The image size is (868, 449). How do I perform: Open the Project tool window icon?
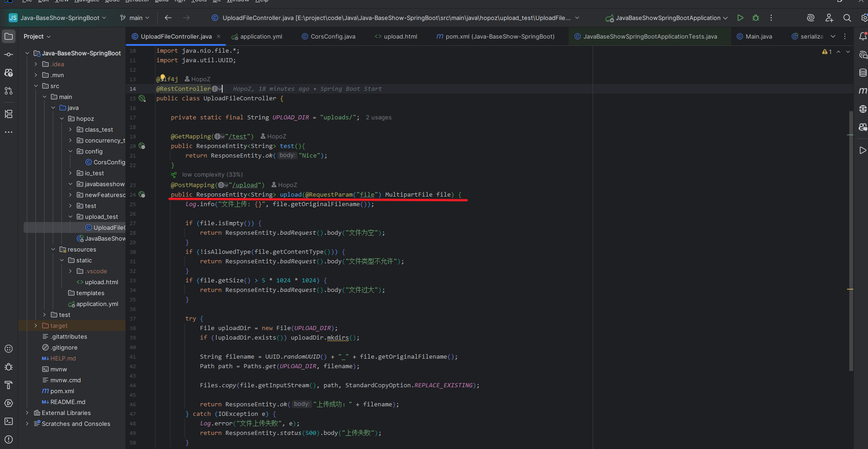click(9, 36)
